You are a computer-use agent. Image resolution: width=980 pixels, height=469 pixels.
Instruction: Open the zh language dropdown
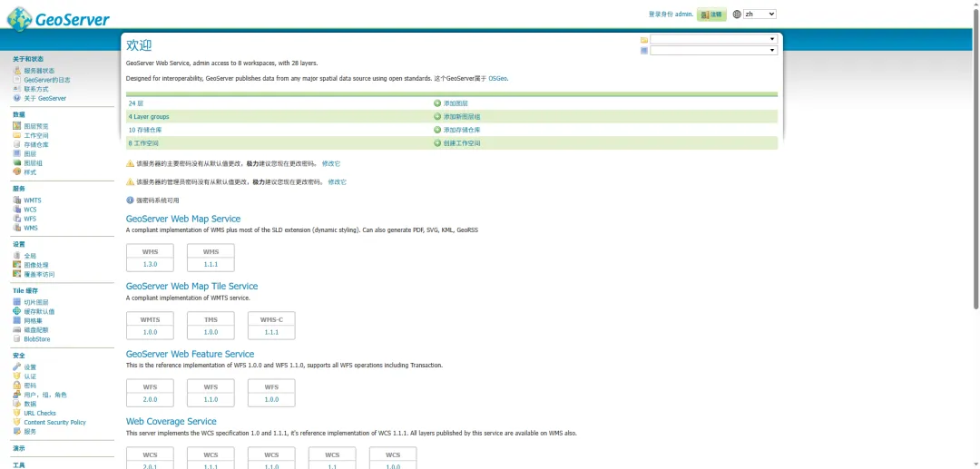point(759,14)
